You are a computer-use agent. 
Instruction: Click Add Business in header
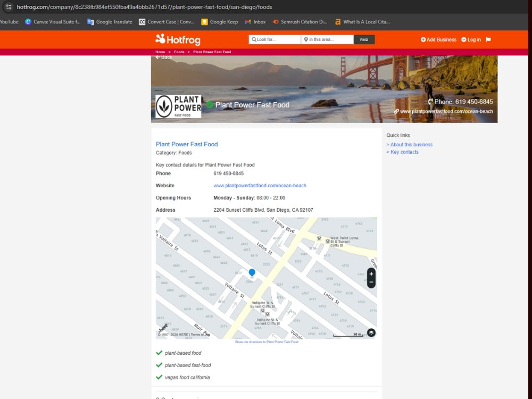pyautogui.click(x=438, y=39)
